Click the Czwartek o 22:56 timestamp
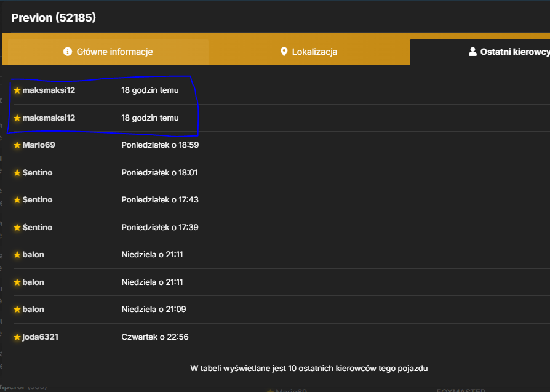Image resolution: width=550 pixels, height=392 pixels. pyautogui.click(x=154, y=337)
